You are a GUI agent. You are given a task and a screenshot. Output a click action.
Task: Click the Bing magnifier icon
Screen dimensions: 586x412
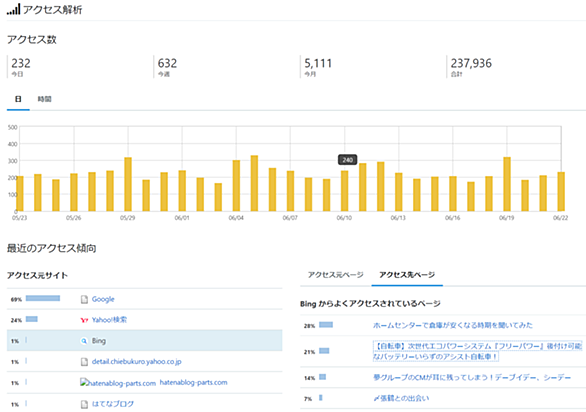click(84, 341)
